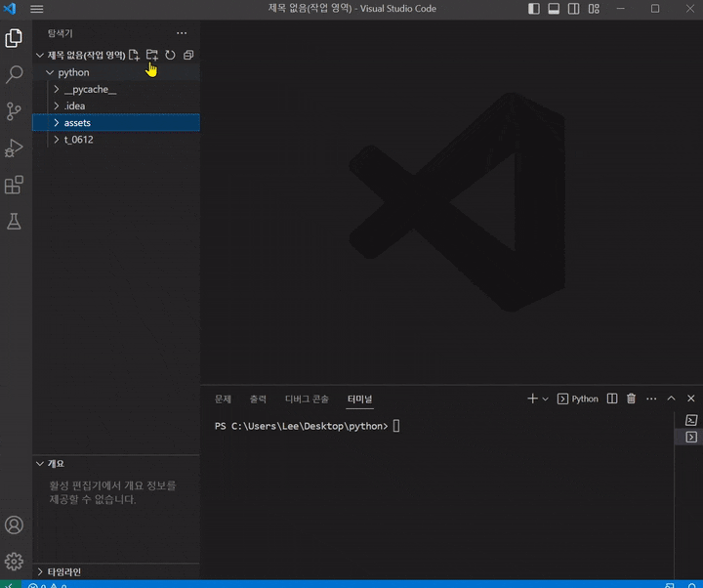703x588 pixels.
Task: Select the 터미널 terminal tab
Action: (359, 399)
